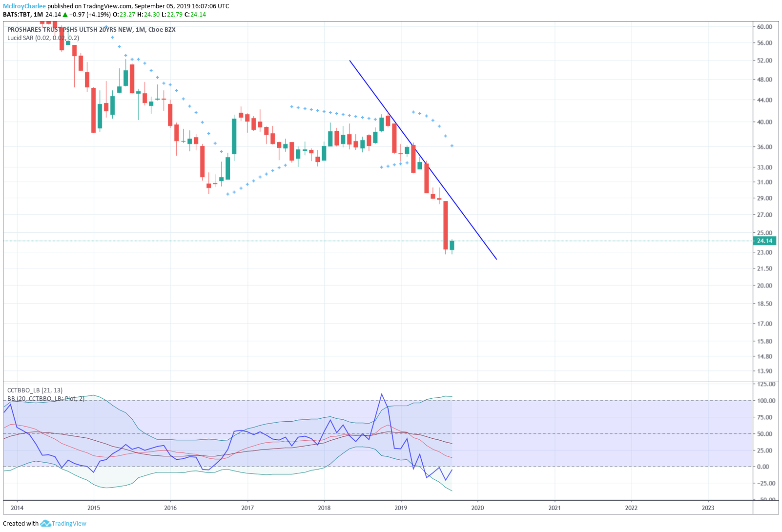782x532 pixels.
Task: Click the 2023 label on time axis
Action: tap(708, 508)
